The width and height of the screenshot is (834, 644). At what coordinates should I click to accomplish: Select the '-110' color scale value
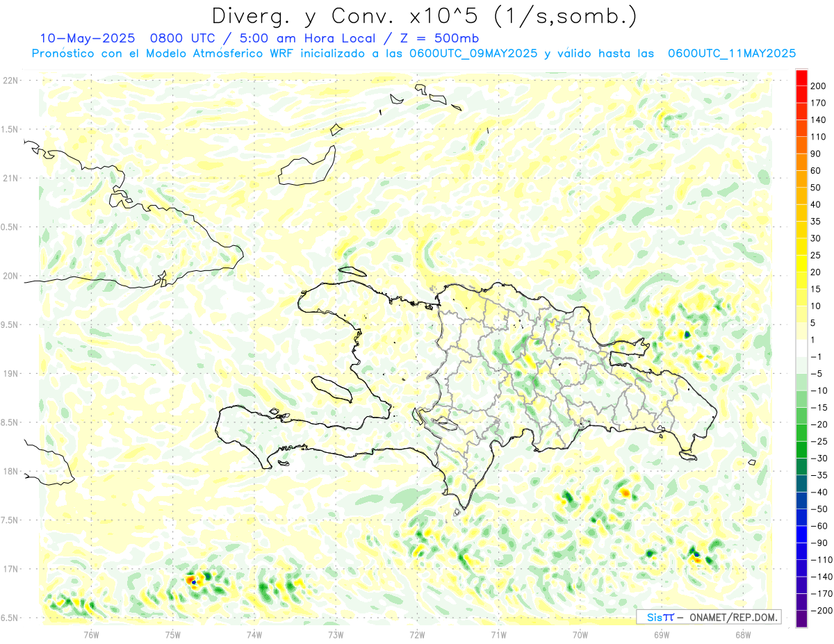822,560
